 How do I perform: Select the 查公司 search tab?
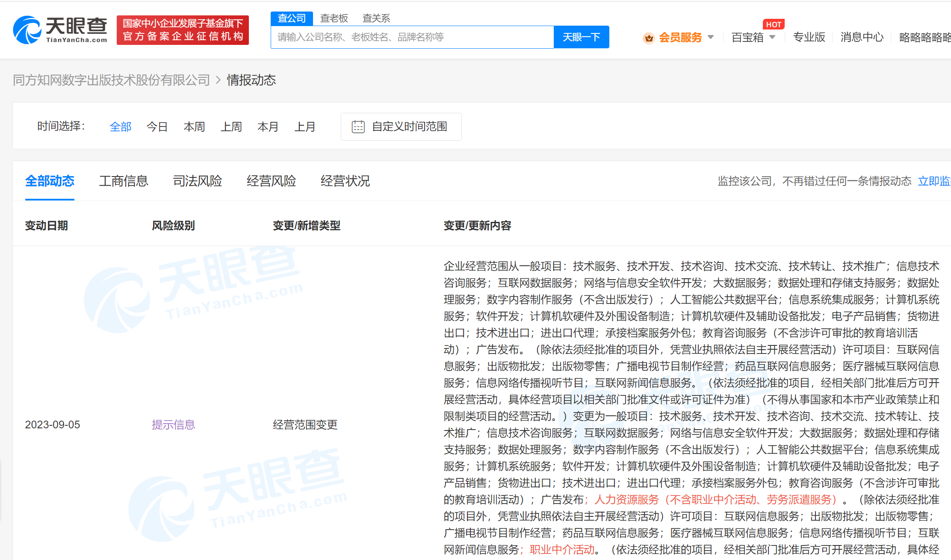(292, 18)
